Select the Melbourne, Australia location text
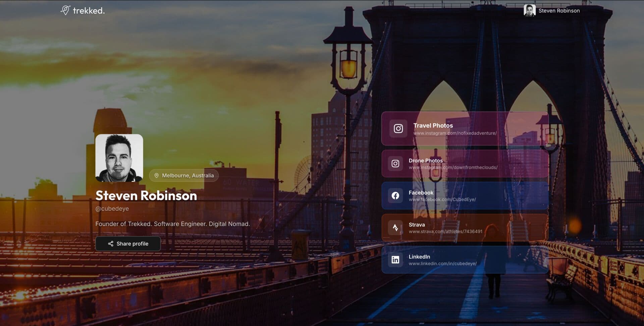This screenshot has height=326, width=644. 187,175
